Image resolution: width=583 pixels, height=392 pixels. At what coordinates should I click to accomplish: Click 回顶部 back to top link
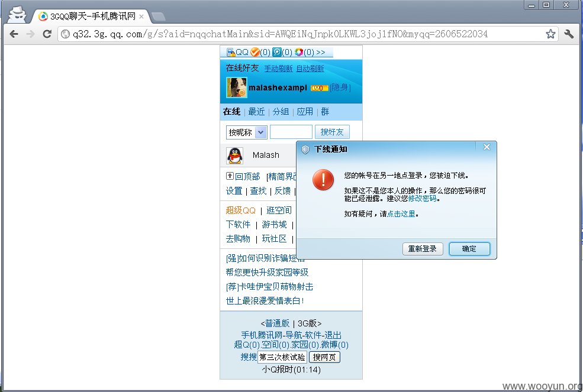click(x=247, y=177)
